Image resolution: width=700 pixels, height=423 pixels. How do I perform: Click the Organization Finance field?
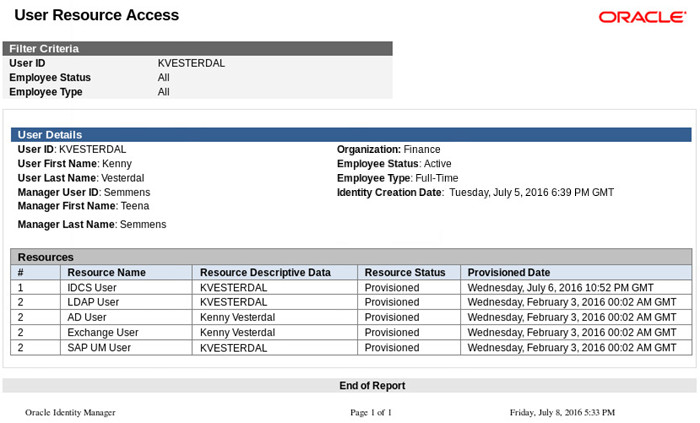pos(388,149)
